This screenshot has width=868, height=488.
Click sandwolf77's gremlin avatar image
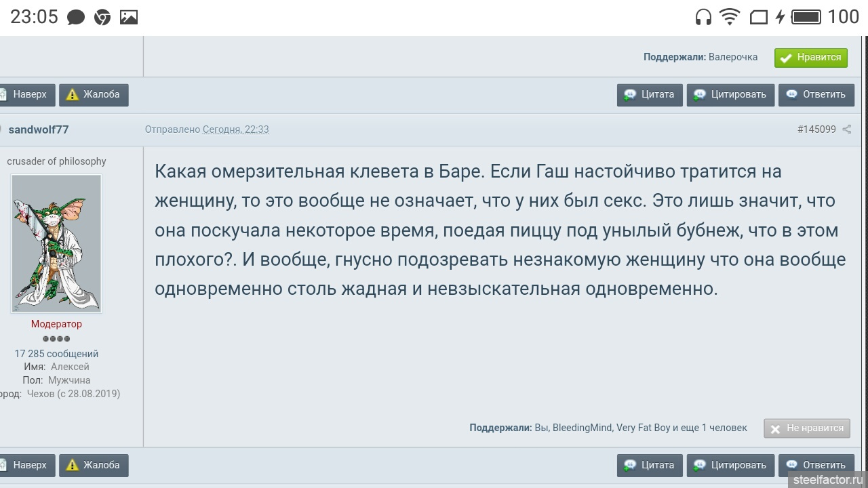click(56, 243)
